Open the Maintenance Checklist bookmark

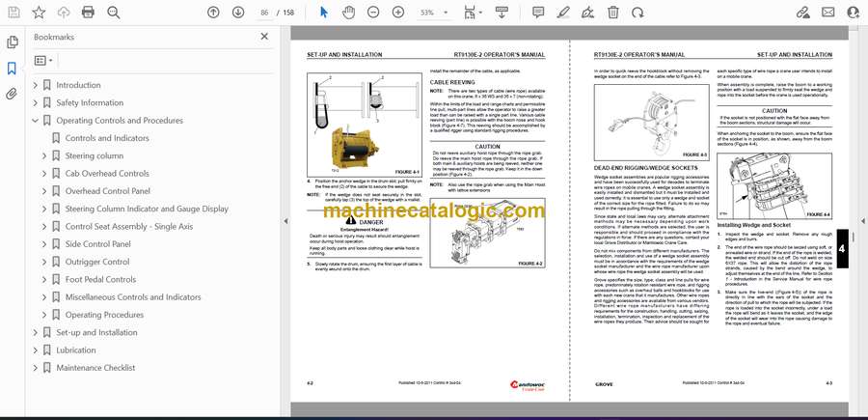point(95,368)
